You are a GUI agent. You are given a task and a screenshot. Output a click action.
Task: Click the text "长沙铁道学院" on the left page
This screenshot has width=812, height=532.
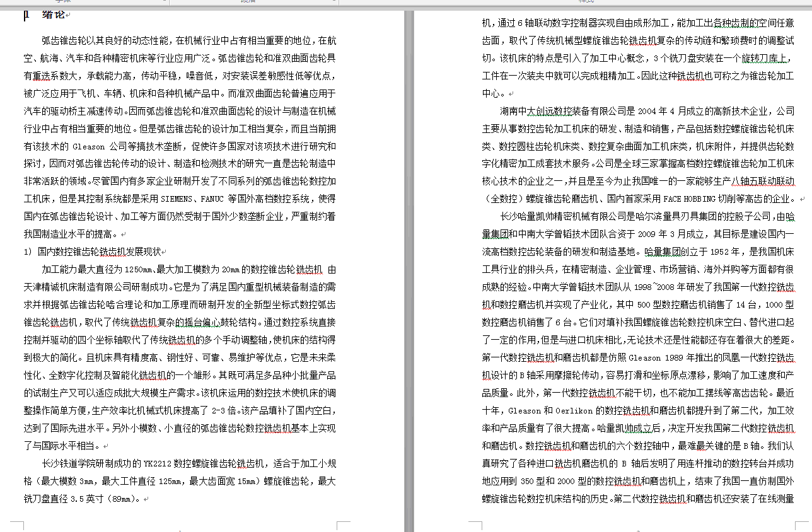[69, 464]
